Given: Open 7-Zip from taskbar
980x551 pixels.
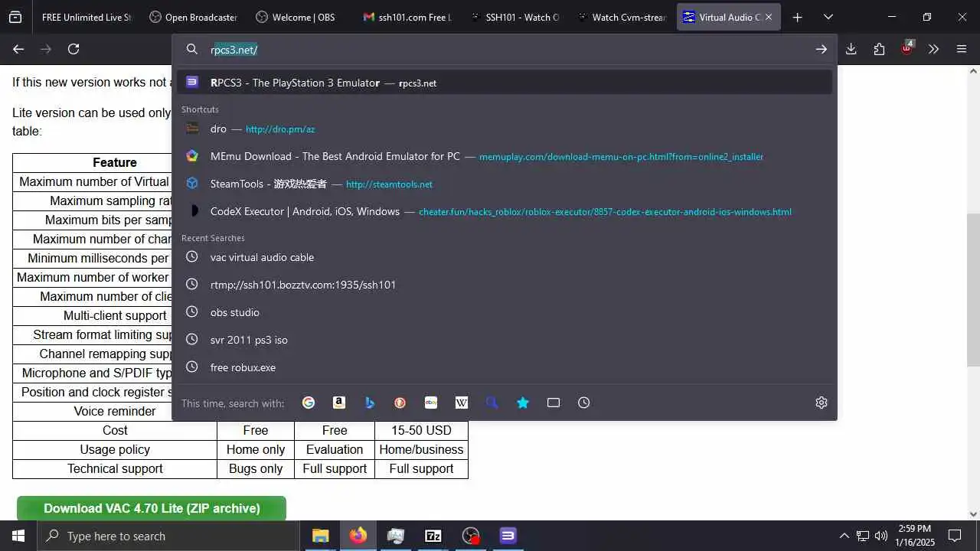Looking at the screenshot, I should click(433, 536).
